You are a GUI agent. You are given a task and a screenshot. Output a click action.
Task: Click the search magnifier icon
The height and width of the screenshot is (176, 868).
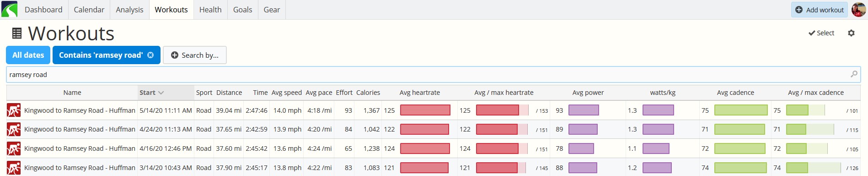pyautogui.click(x=854, y=74)
